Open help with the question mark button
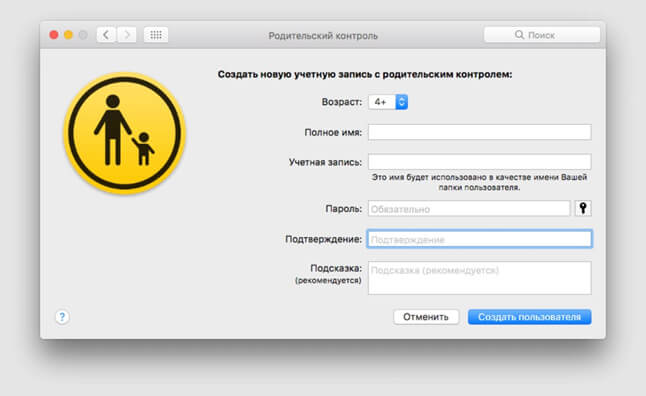This screenshot has width=646, height=396. click(62, 317)
